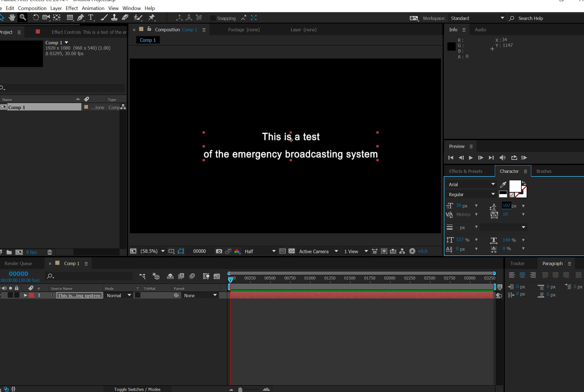The height and width of the screenshot is (392, 584).
Task: Click the delete trash icon in Project panel
Action: tap(50, 252)
